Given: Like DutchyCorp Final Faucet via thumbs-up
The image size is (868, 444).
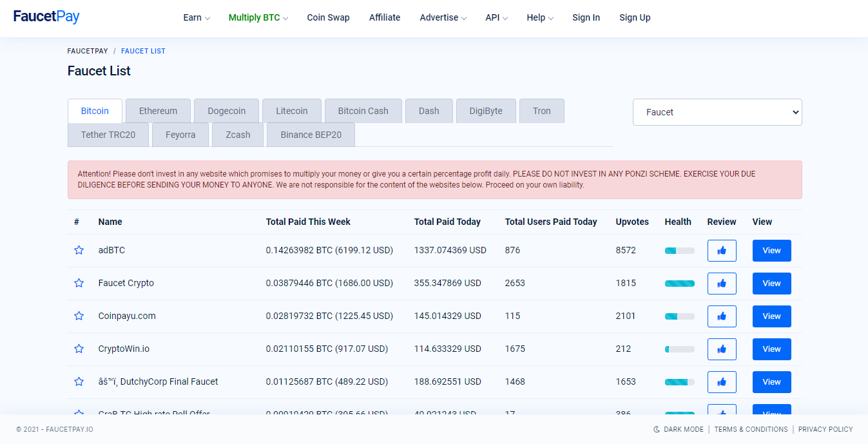Looking at the screenshot, I should [721, 382].
